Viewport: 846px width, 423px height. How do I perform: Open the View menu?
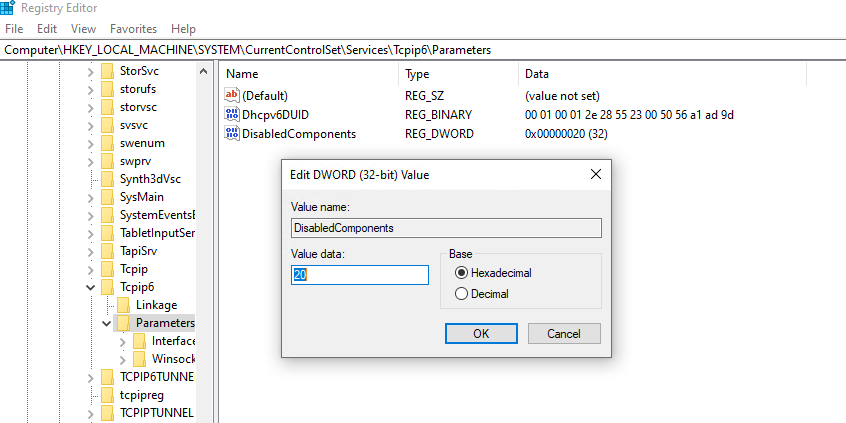click(84, 29)
